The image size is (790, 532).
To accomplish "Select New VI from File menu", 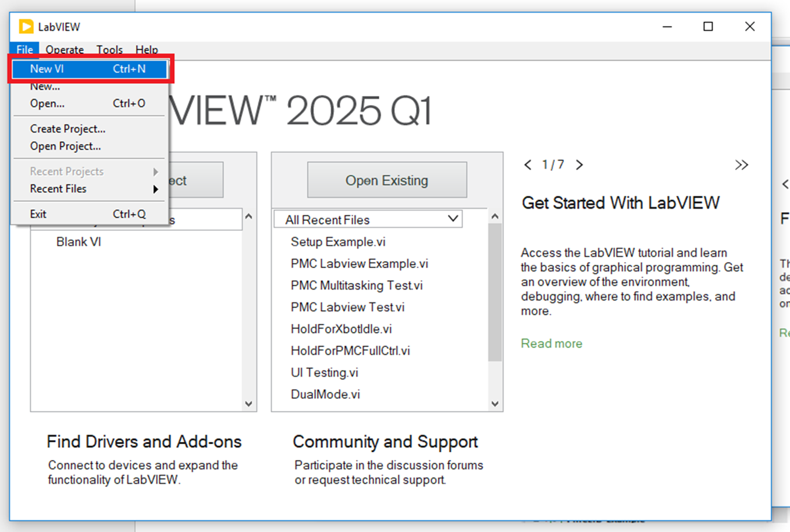I will click(87, 69).
